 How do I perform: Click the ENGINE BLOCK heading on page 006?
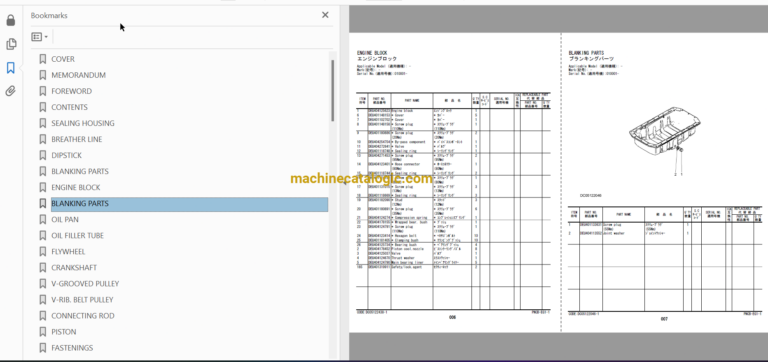pyautogui.click(x=372, y=52)
